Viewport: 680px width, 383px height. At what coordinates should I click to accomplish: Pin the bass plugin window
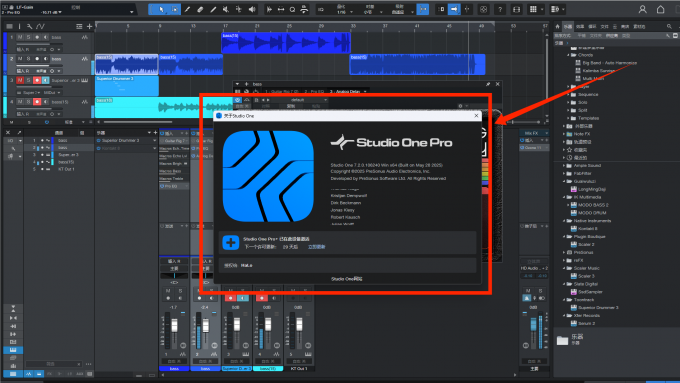pyautogui.click(x=488, y=84)
